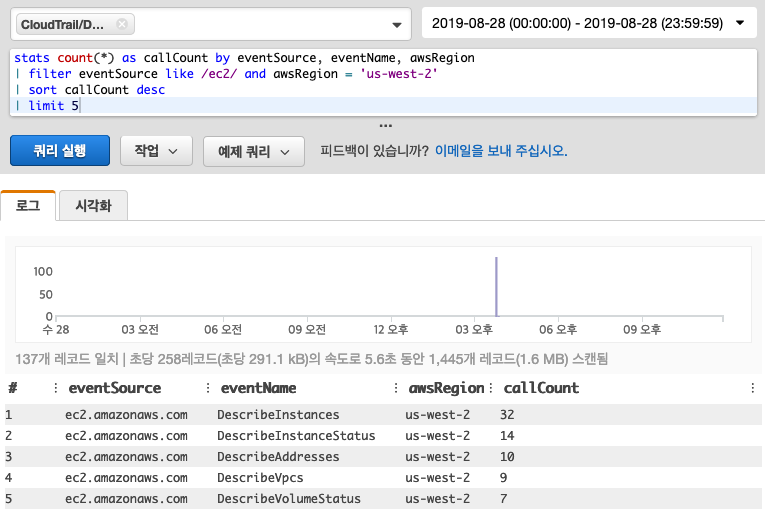The width and height of the screenshot is (765, 515).
Task: Click the callCount value 32
Action: 507,415
